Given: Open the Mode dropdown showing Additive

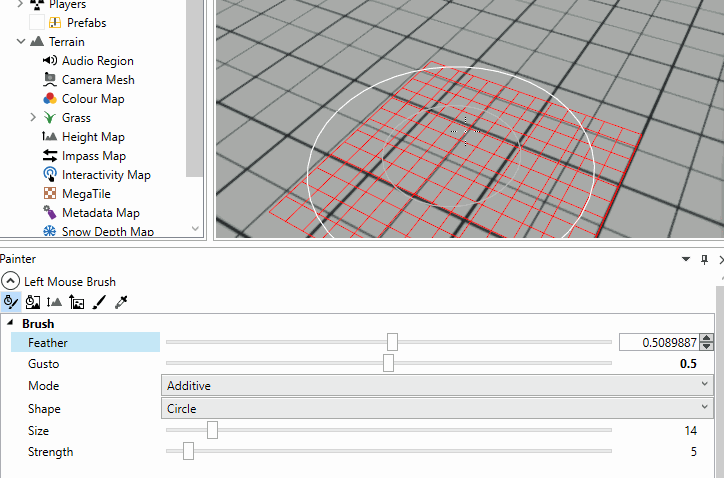Looking at the screenshot, I should pos(437,385).
